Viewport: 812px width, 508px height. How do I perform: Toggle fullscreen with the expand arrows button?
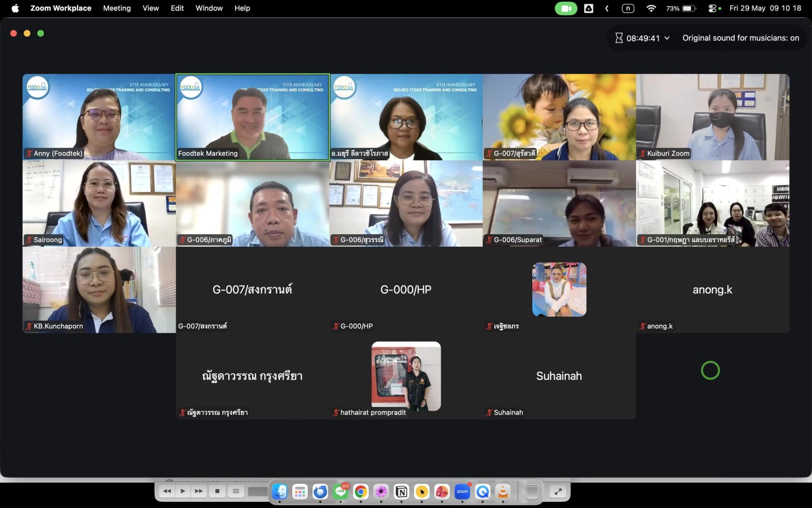558,491
